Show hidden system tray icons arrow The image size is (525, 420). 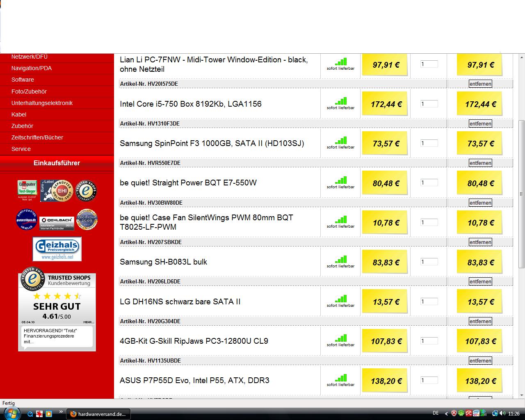click(446, 413)
